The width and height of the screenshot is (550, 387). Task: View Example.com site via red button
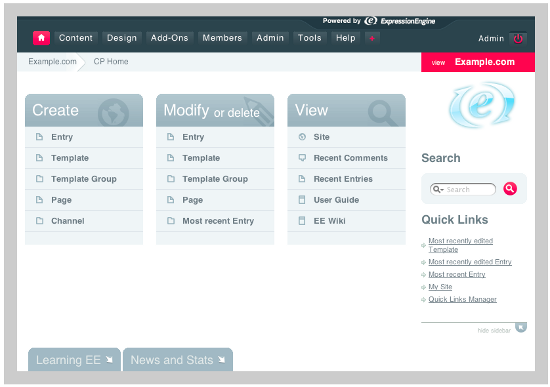click(478, 62)
